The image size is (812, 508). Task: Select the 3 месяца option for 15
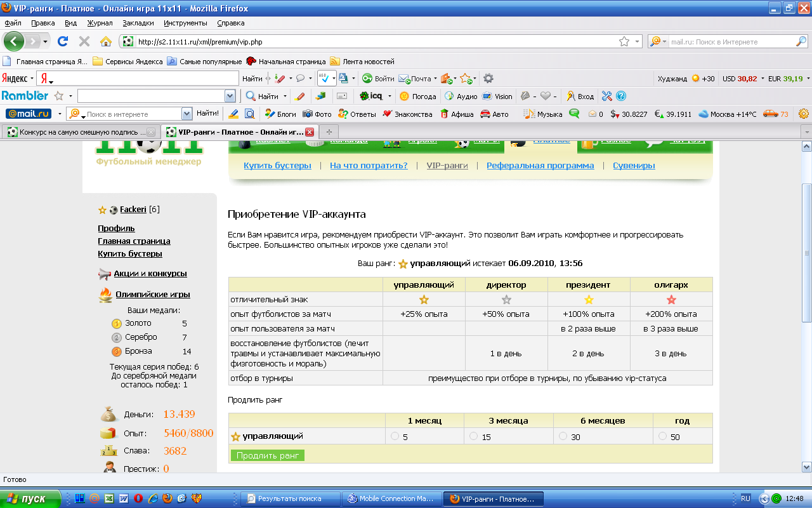[473, 436]
